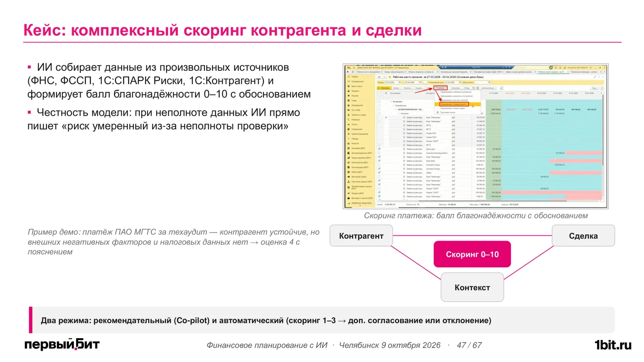The width and height of the screenshot is (644, 362).
Task: Select Сформировать платежные документы menu entry
Action: (x=456, y=92)
